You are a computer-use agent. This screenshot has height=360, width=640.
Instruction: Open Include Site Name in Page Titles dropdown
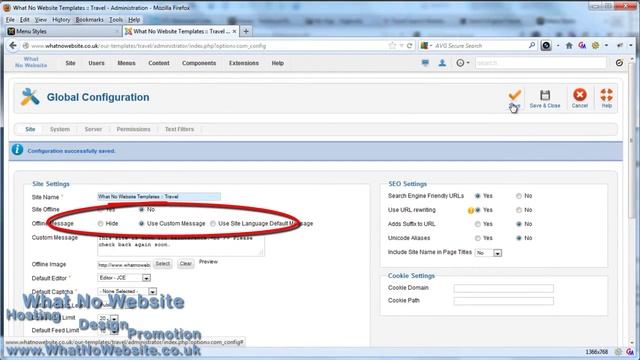(x=489, y=253)
